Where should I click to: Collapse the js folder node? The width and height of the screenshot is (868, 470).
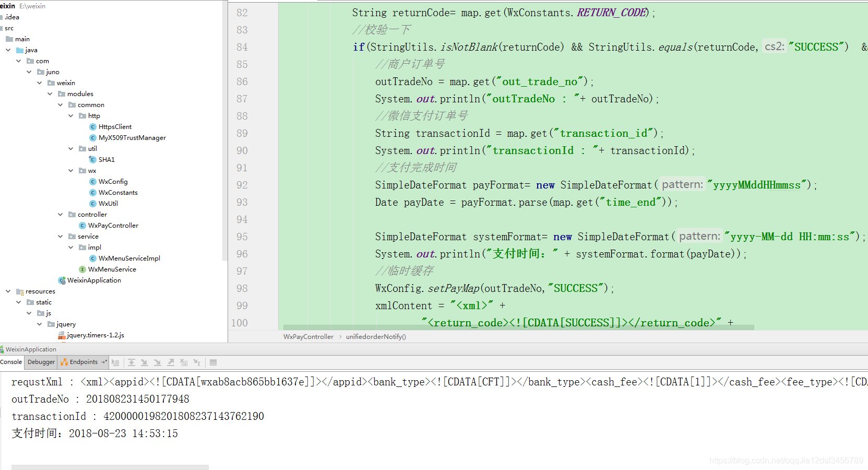[29, 313]
